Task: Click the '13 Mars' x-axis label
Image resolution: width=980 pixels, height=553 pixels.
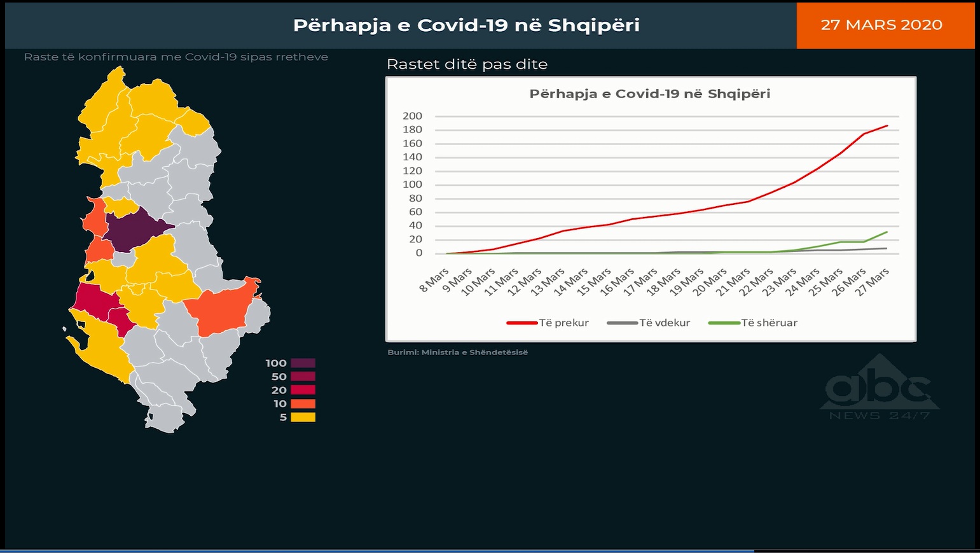Action: click(x=548, y=282)
